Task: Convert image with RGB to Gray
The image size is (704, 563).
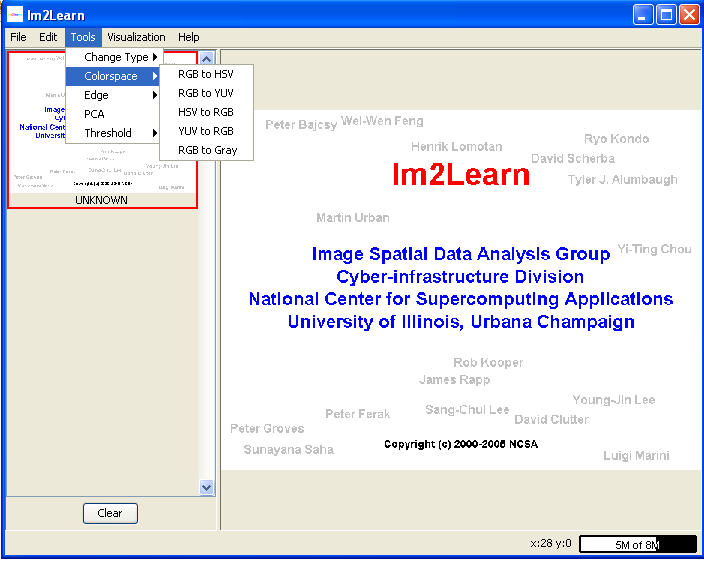Action: coord(207,150)
